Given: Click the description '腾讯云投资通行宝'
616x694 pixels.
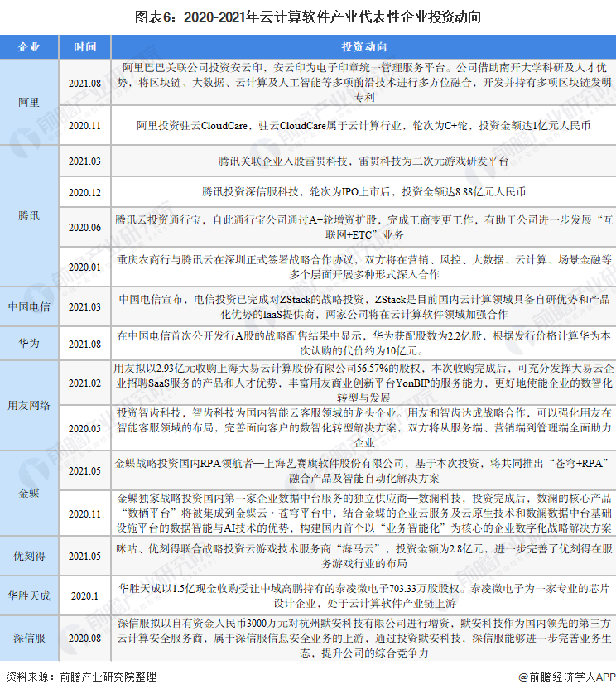Looking at the screenshot, I should [x=364, y=227].
